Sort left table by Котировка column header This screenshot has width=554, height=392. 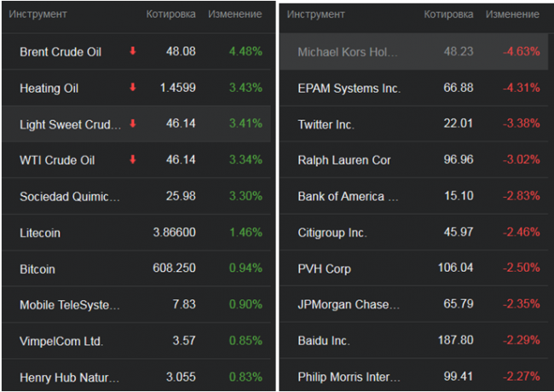coord(170,14)
